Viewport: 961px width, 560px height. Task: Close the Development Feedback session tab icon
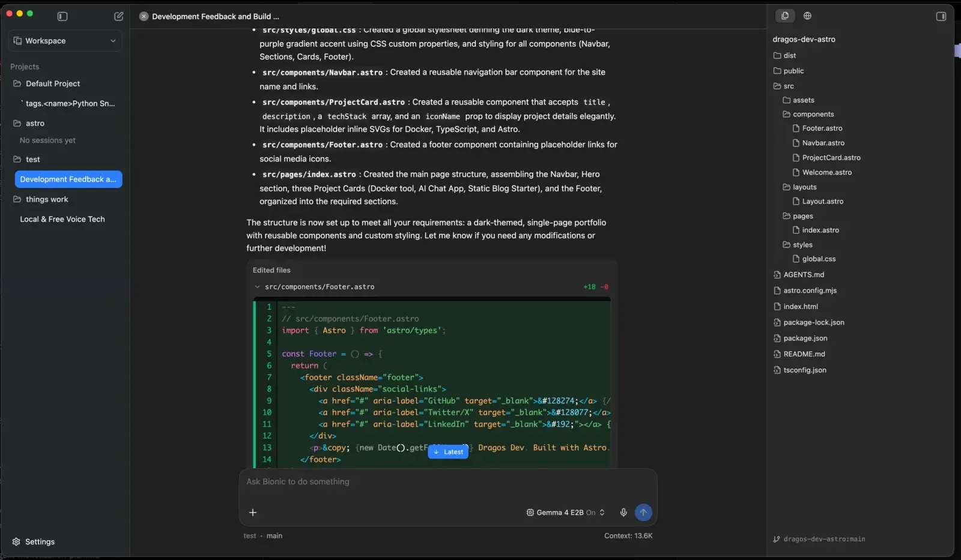(x=144, y=16)
